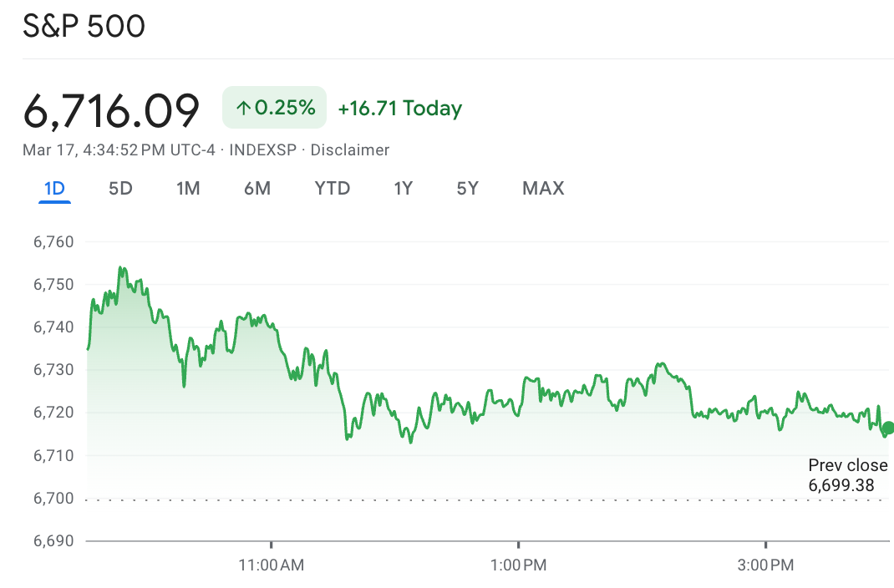Select the 6M range
894x588 pixels.
pyautogui.click(x=257, y=188)
